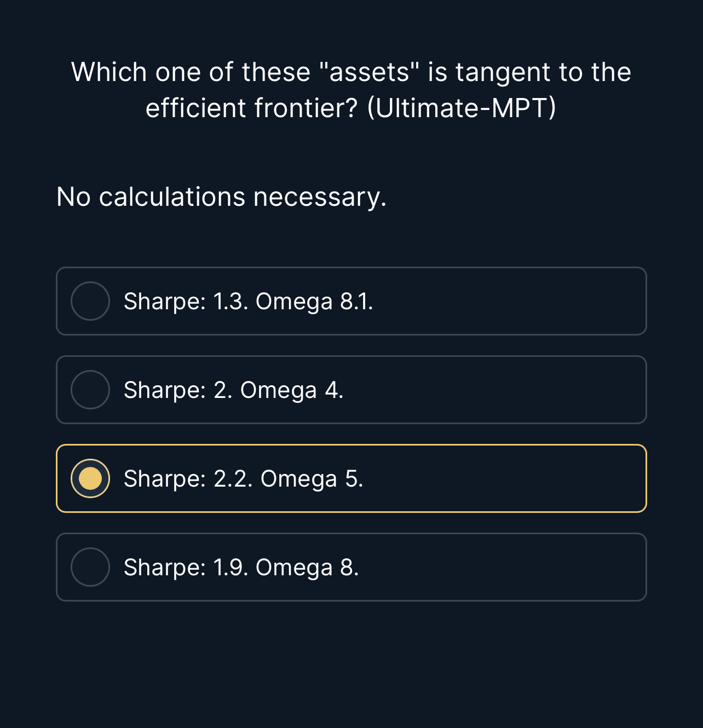The image size is (703, 728).
Task: Click the radio circle beside Sharpe: 1.3
Action: 90,301
